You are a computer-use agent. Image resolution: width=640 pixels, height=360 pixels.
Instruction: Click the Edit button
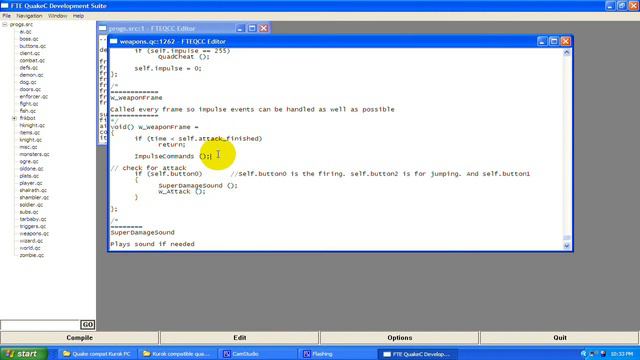[x=240, y=338]
